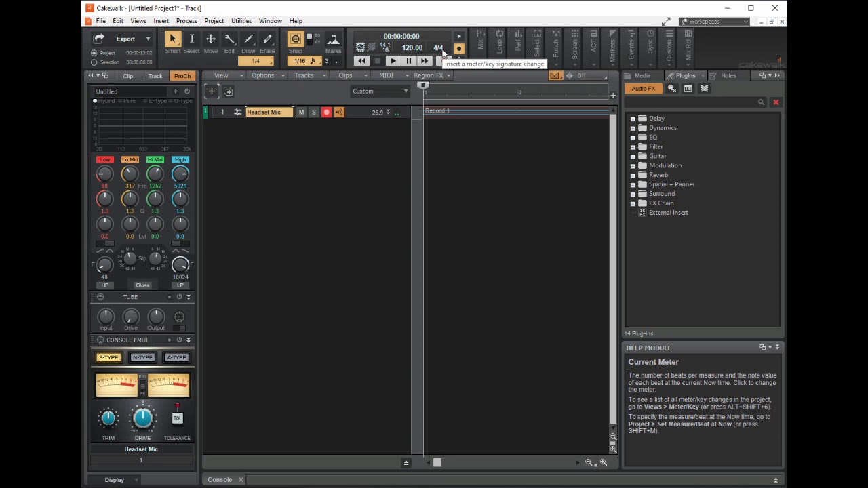Click the ProChannel power icon beside Untitled
This screenshot has width=868, height=488.
pyautogui.click(x=187, y=91)
